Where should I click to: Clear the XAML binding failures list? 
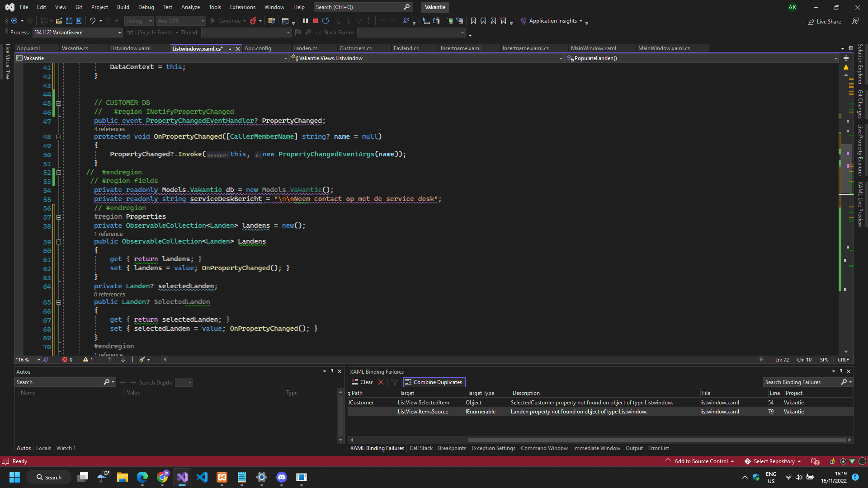point(362,382)
